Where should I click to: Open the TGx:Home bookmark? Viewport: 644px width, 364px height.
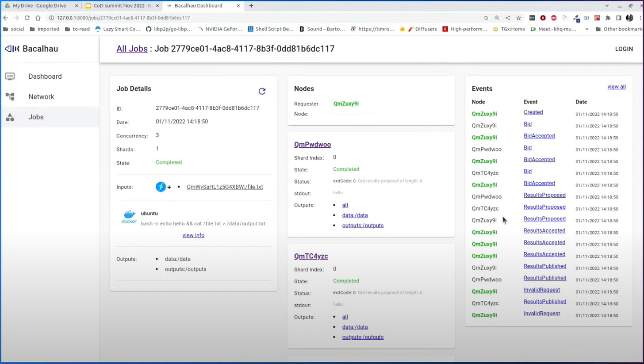(509, 29)
